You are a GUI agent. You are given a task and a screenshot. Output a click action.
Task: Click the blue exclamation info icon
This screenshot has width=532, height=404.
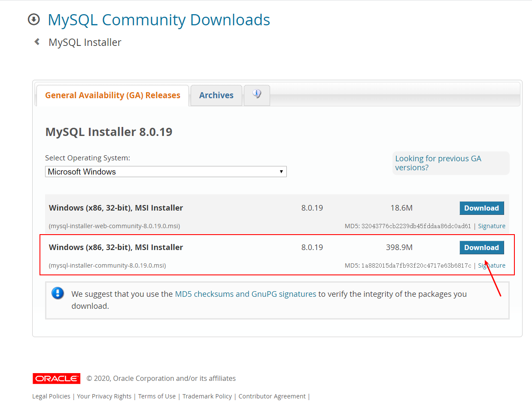coord(58,293)
